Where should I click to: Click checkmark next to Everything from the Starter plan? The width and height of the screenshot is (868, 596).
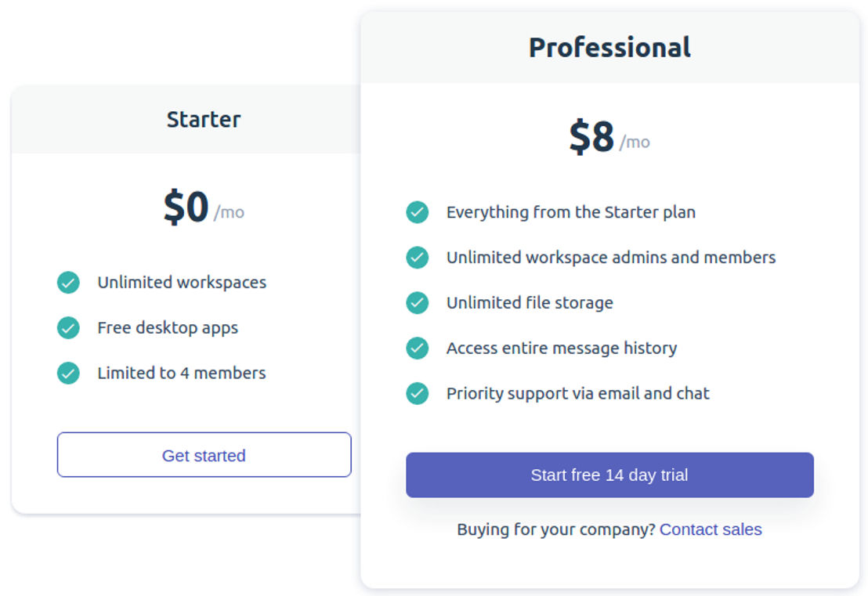418,212
